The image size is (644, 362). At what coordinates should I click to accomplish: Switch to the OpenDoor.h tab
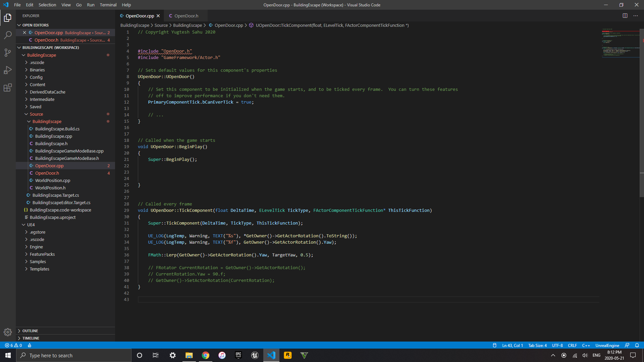(x=186, y=15)
